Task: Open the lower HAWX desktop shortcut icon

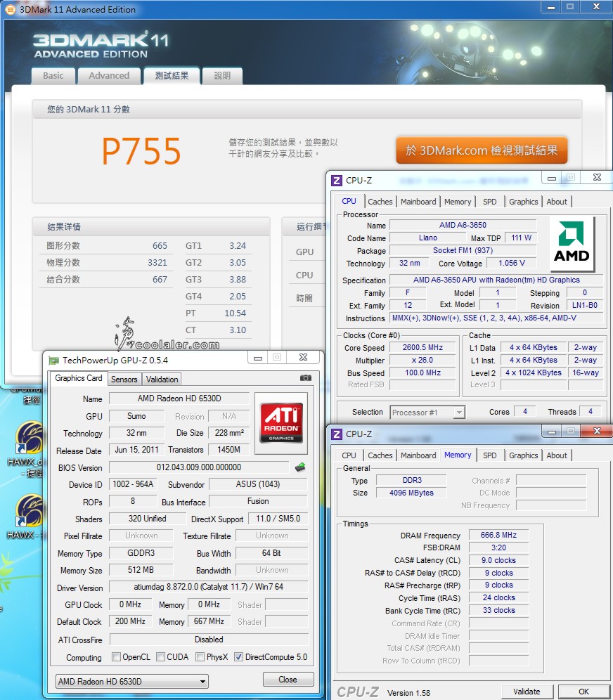Action: (x=28, y=511)
